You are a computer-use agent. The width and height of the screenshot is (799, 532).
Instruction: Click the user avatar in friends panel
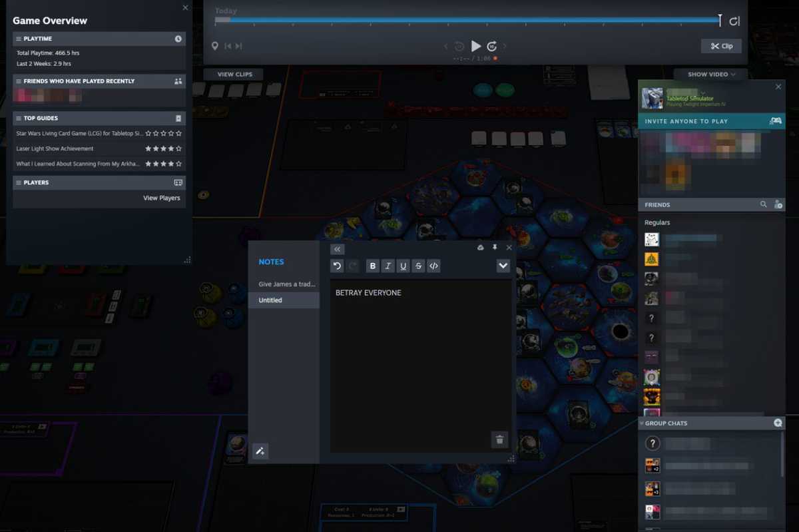652,98
